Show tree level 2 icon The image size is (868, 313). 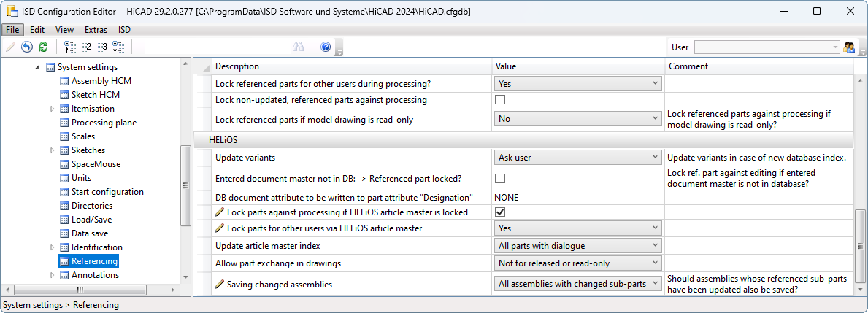pos(86,47)
